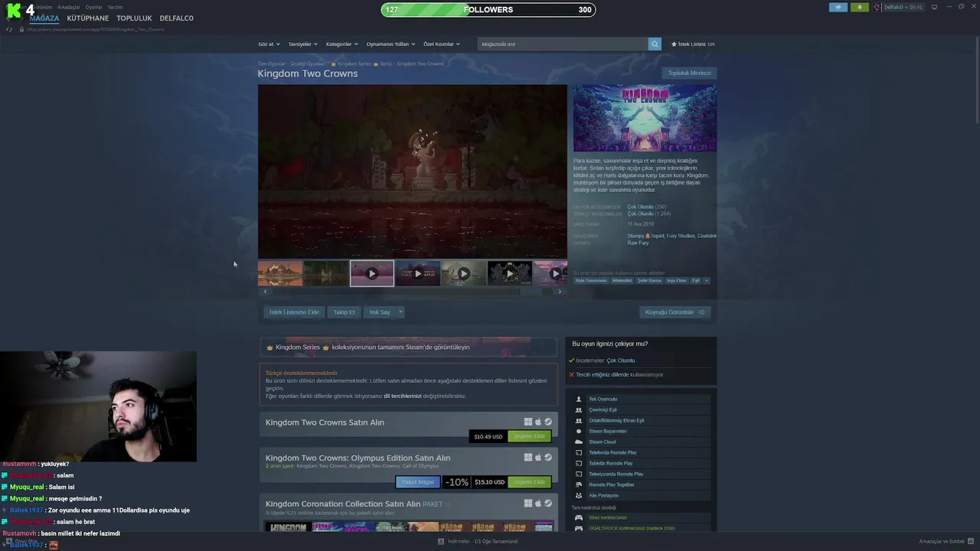Click the Takip Et button

(x=344, y=312)
